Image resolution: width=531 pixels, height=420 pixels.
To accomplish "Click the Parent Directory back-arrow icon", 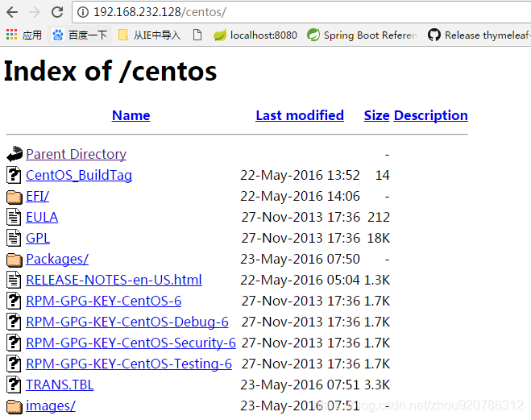I will (15, 154).
